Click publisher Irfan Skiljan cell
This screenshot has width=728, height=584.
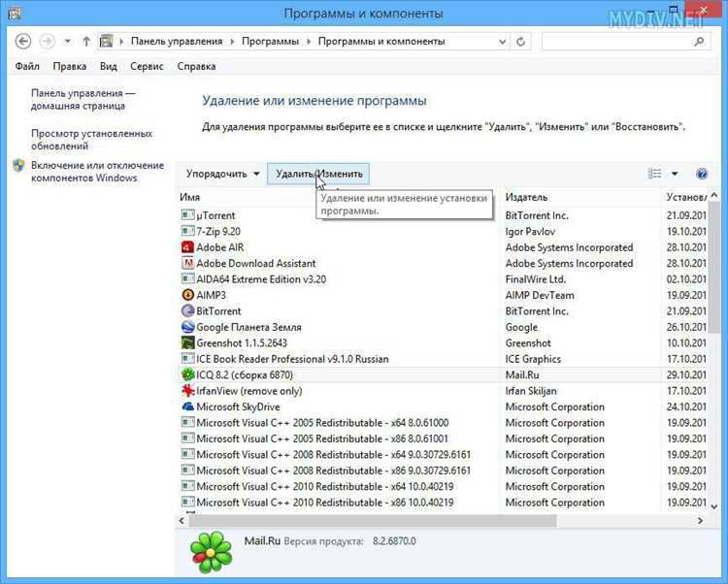tap(531, 391)
